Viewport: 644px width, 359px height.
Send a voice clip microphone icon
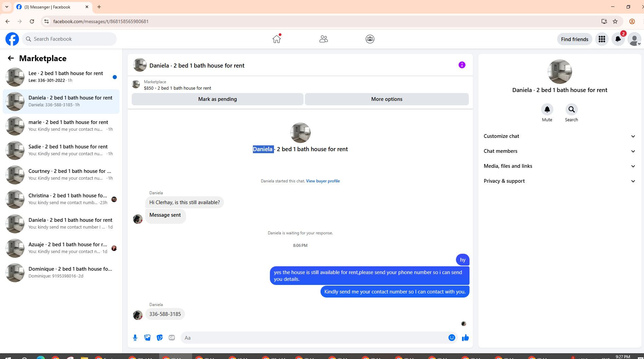pos(135,338)
